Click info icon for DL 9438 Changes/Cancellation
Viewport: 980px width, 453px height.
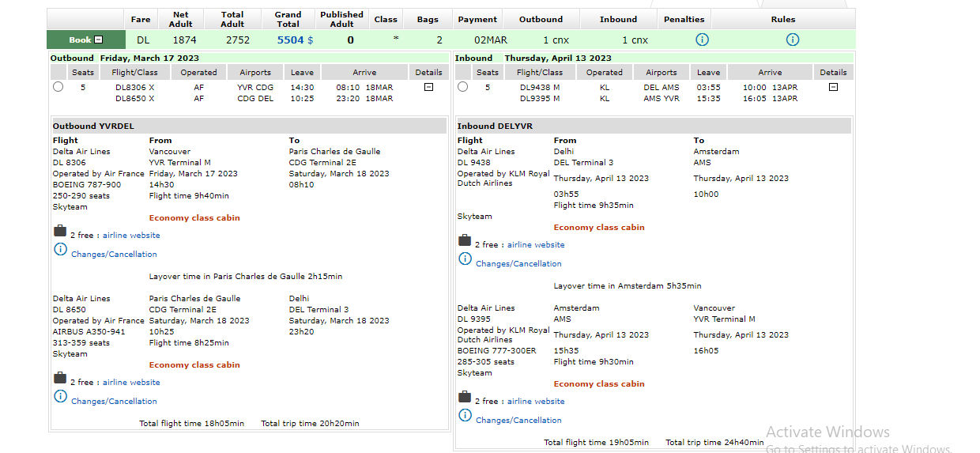coord(465,259)
